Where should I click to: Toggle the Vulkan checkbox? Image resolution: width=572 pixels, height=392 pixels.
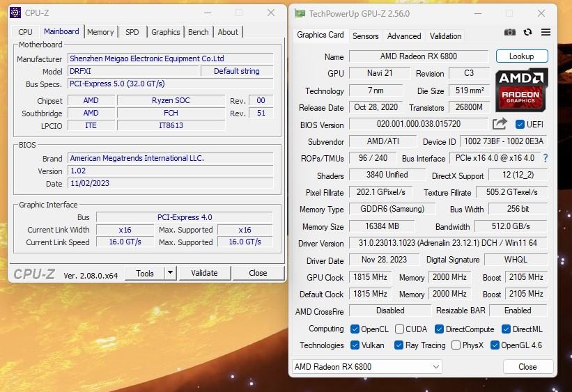(355, 345)
